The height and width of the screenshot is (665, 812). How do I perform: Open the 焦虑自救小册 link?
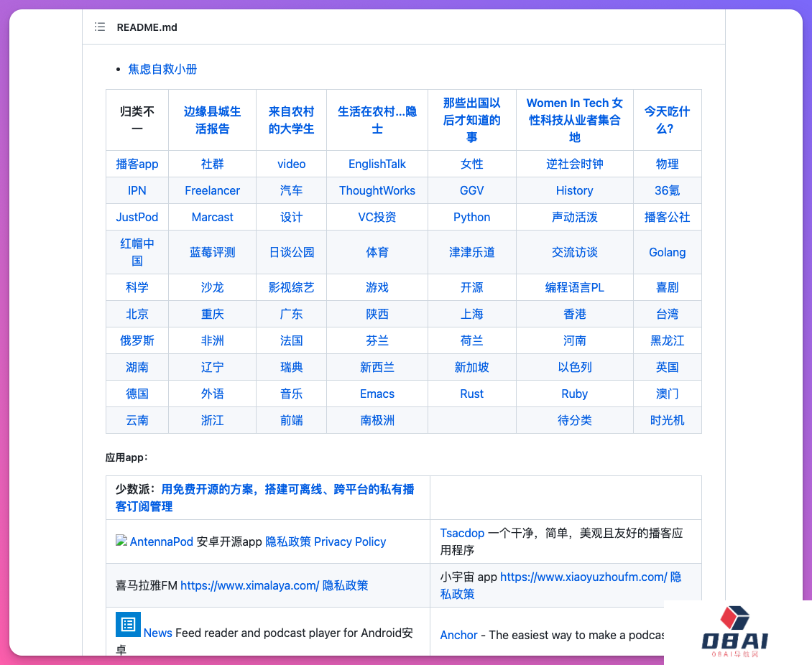[x=162, y=69]
